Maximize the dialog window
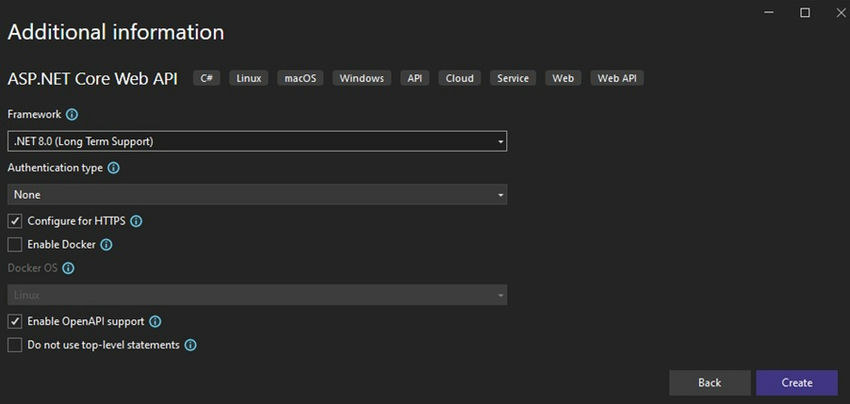The height and width of the screenshot is (404, 850). coord(805,13)
